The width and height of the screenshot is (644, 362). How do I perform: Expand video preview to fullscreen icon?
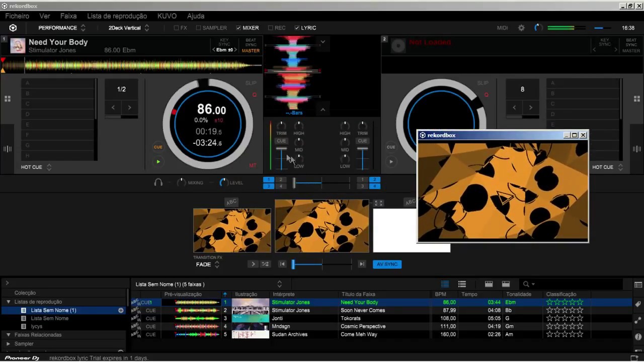[x=379, y=203]
